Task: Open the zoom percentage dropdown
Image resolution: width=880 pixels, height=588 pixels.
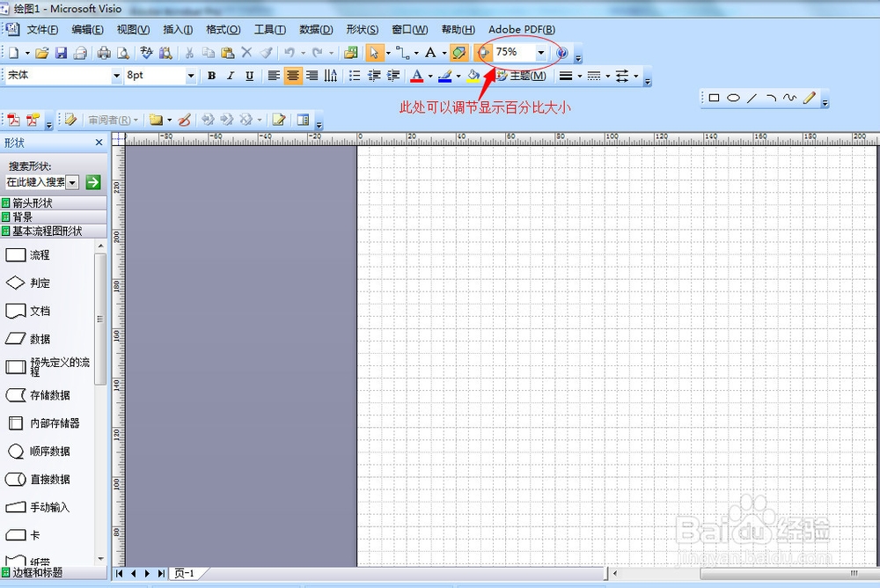Action: coord(541,53)
